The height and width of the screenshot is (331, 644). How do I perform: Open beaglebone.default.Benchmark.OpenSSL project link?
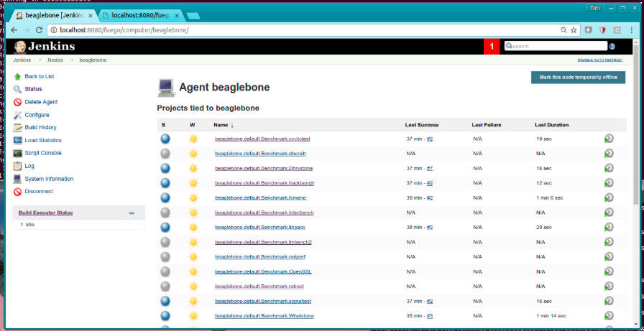262,271
